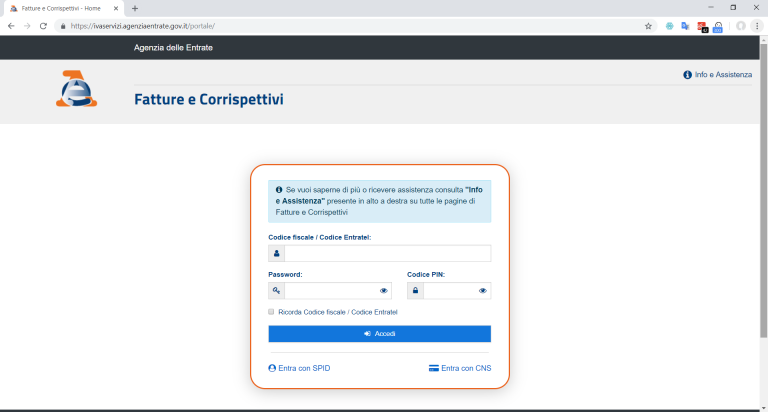Open the Chrome three-dot menu
This screenshot has width=768, height=412.
pyautogui.click(x=757, y=26)
